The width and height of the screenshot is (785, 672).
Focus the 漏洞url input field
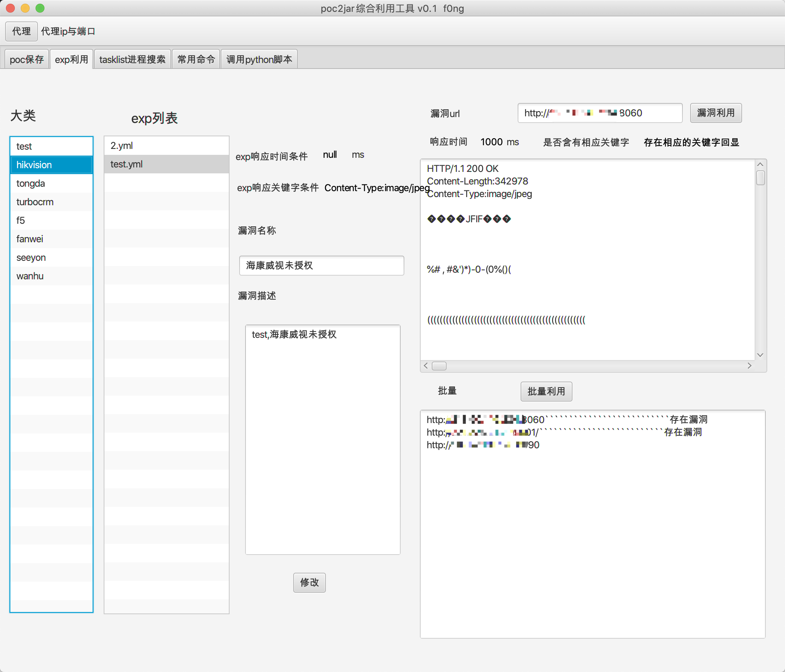[x=599, y=113]
